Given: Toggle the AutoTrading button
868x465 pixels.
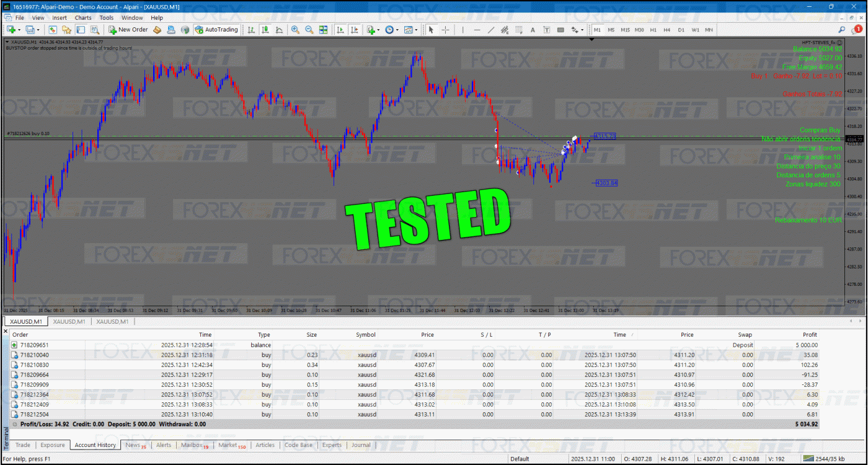Looking at the screenshot, I should 216,29.
